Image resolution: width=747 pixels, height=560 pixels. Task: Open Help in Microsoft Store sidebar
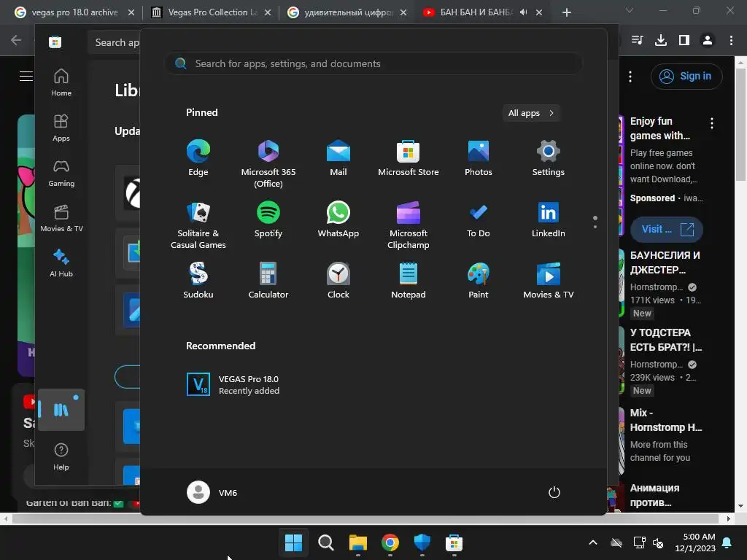pos(61,456)
